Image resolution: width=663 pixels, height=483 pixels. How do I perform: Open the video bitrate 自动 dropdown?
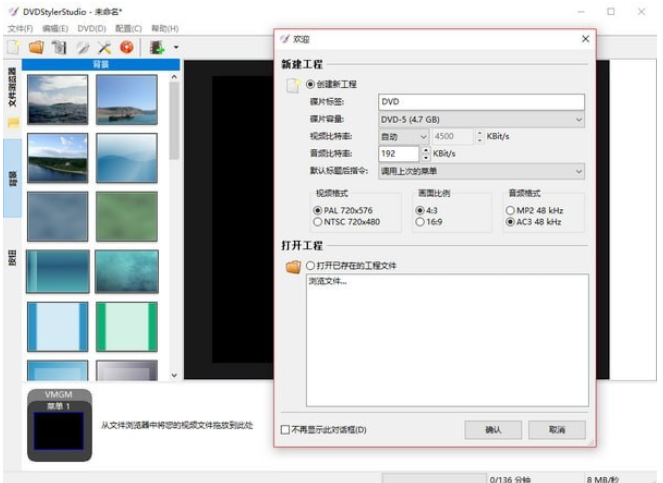403,136
